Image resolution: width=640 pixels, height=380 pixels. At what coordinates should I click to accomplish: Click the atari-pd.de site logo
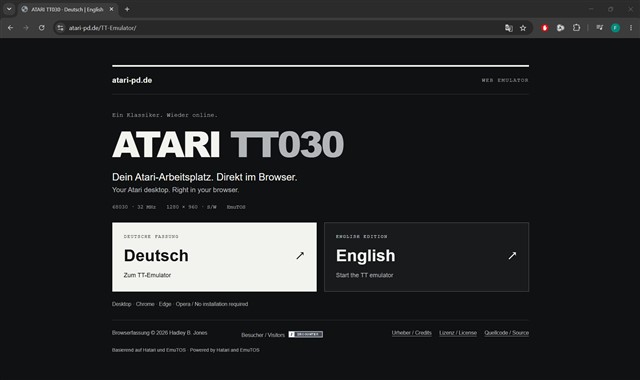tap(132, 80)
